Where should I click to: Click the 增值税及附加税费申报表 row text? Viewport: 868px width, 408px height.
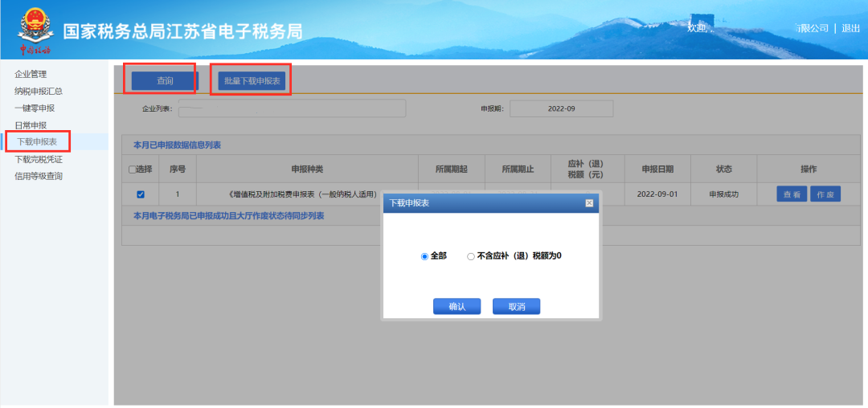[302, 195]
